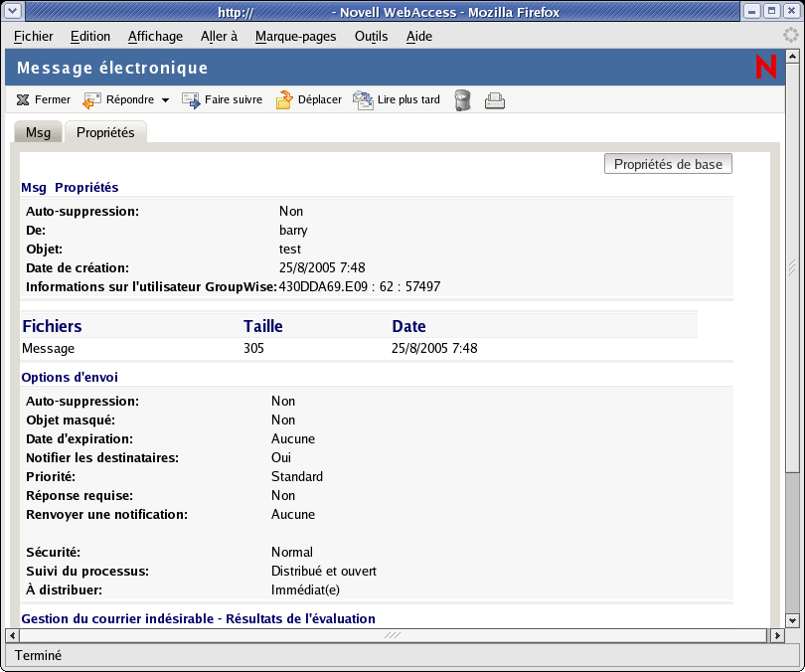Click the Objet value test
Viewport: 805px width, 672px height.
coord(290,249)
